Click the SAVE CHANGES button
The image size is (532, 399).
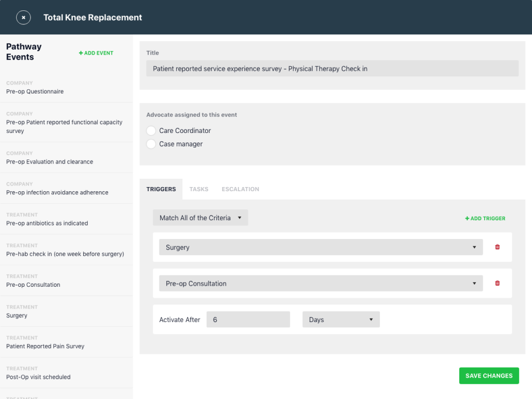(489, 375)
